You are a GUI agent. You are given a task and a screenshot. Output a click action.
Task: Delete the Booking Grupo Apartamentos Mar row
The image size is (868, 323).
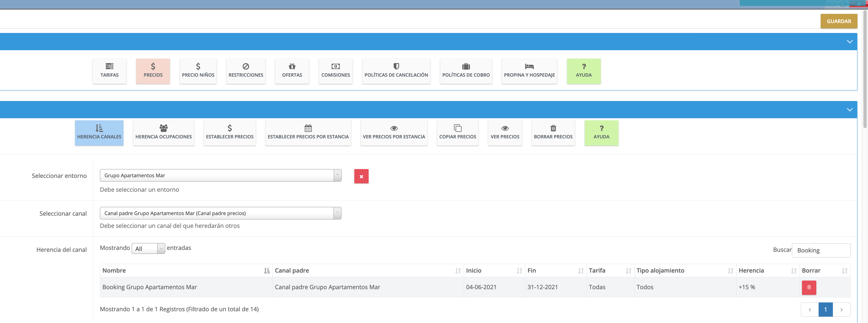[809, 287]
